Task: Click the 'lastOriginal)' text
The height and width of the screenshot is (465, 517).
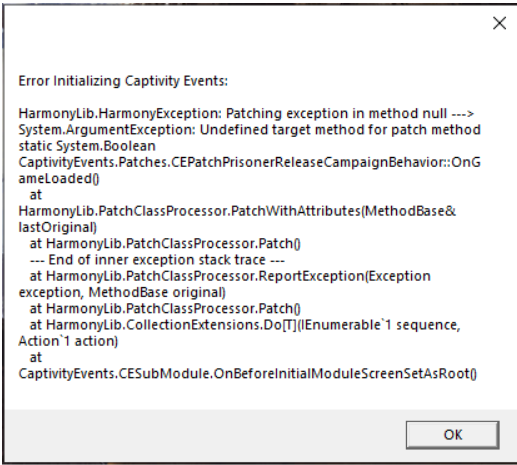Action: [x=57, y=227]
